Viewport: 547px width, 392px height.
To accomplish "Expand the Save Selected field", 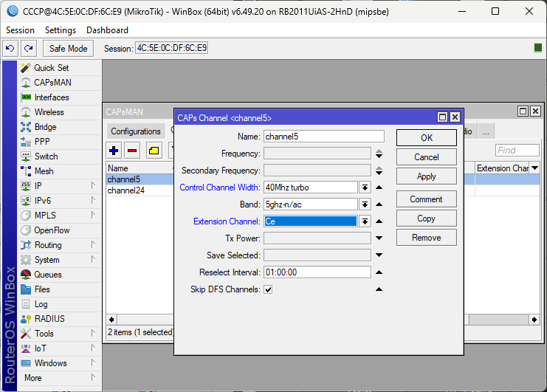I will 379,255.
